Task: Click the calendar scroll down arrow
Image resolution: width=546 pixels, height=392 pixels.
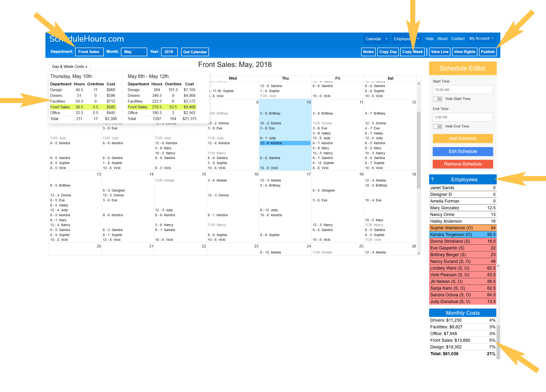Action: [x=419, y=253]
